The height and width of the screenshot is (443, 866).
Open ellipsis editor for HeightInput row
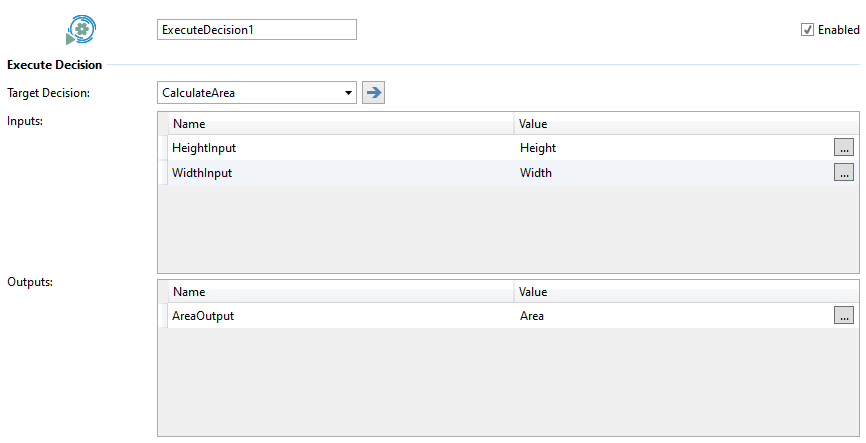[844, 147]
